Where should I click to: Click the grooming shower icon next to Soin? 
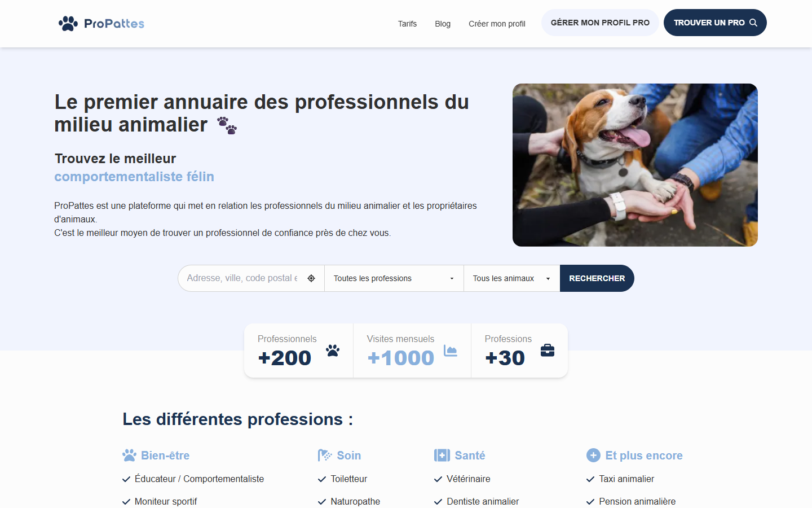(325, 455)
